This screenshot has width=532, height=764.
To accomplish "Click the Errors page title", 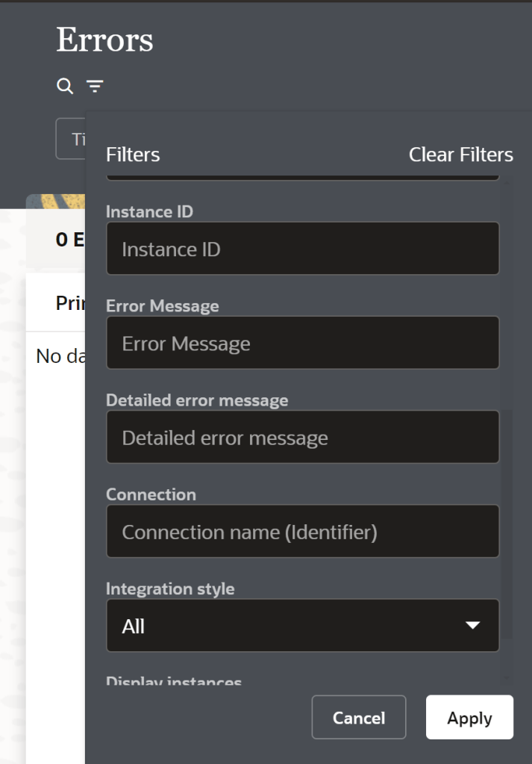I will (x=104, y=40).
